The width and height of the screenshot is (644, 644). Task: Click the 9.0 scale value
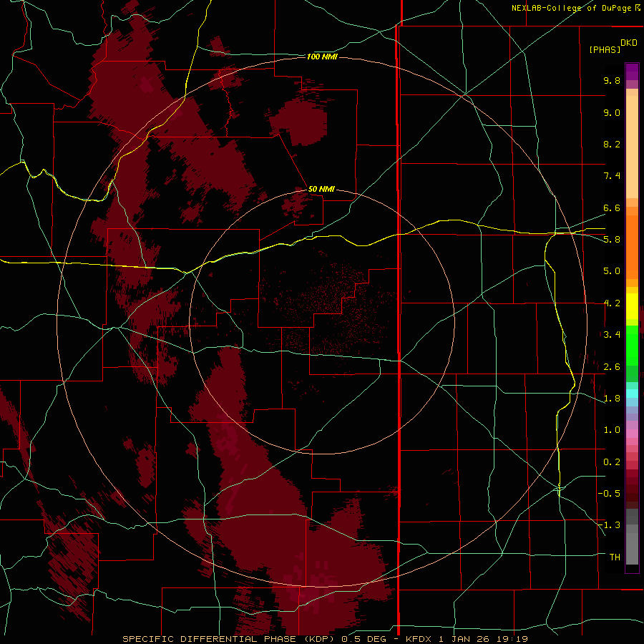tap(612, 112)
